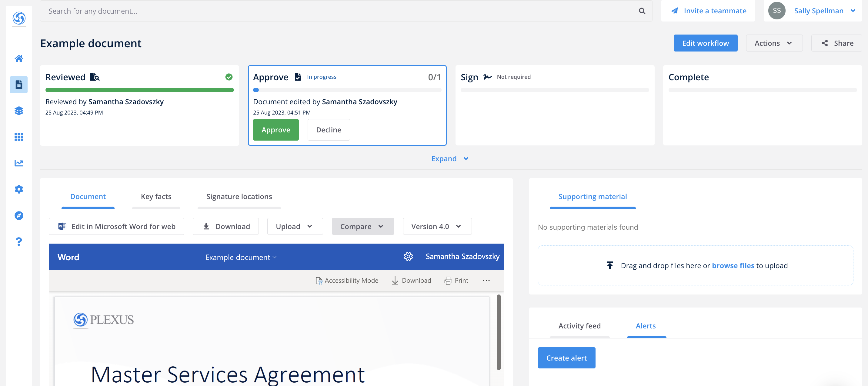Click the search magnifier icon

point(642,11)
